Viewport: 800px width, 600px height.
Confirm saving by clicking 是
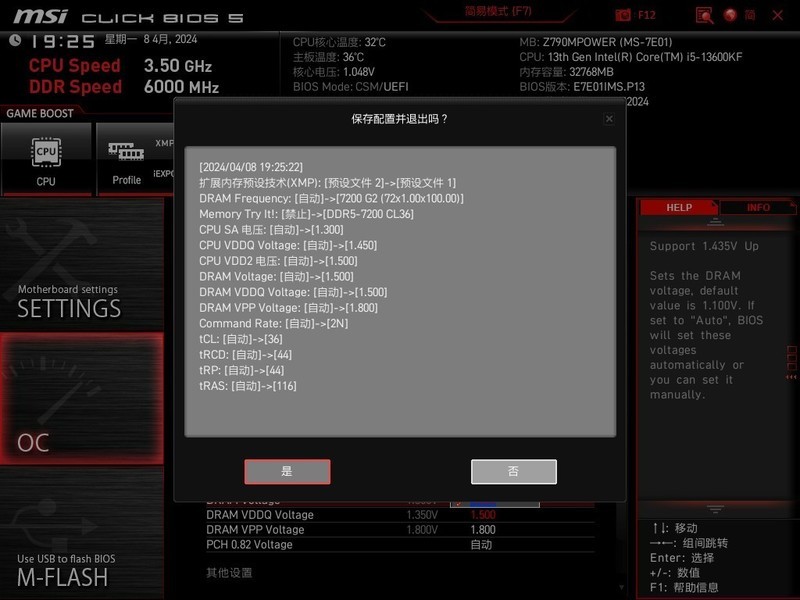pyautogui.click(x=286, y=471)
